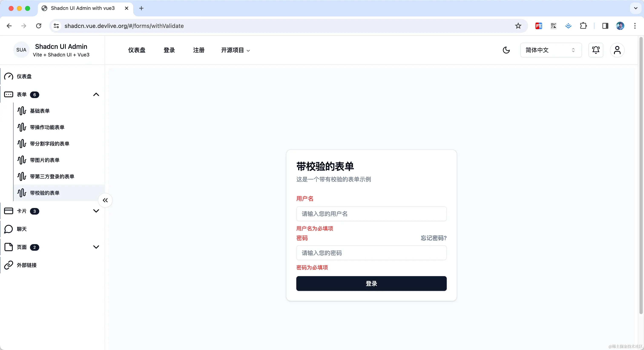Open the notifications bell icon

coord(596,50)
